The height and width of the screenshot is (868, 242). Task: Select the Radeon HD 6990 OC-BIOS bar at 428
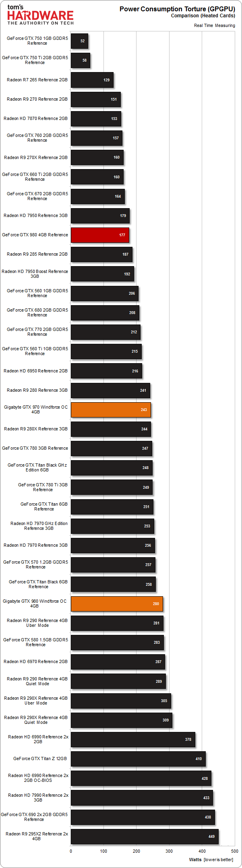click(141, 779)
